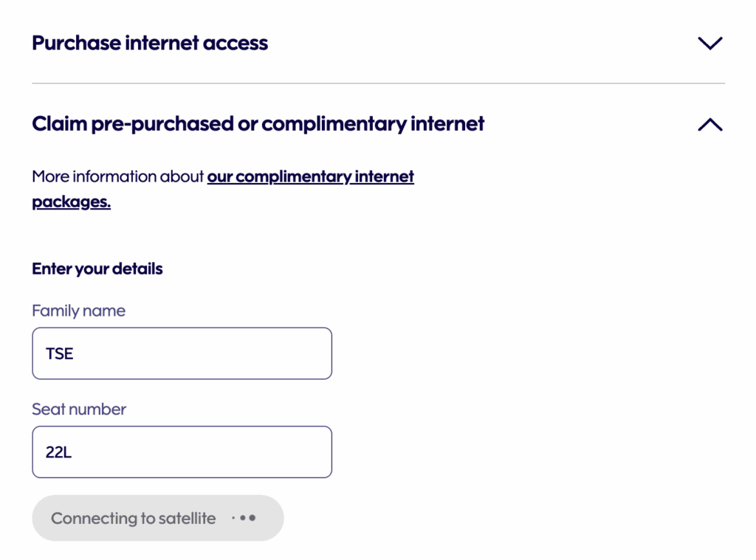This screenshot has height=560, width=756.
Task: Click the "Purchase internet access" heading
Action: pyautogui.click(x=150, y=44)
